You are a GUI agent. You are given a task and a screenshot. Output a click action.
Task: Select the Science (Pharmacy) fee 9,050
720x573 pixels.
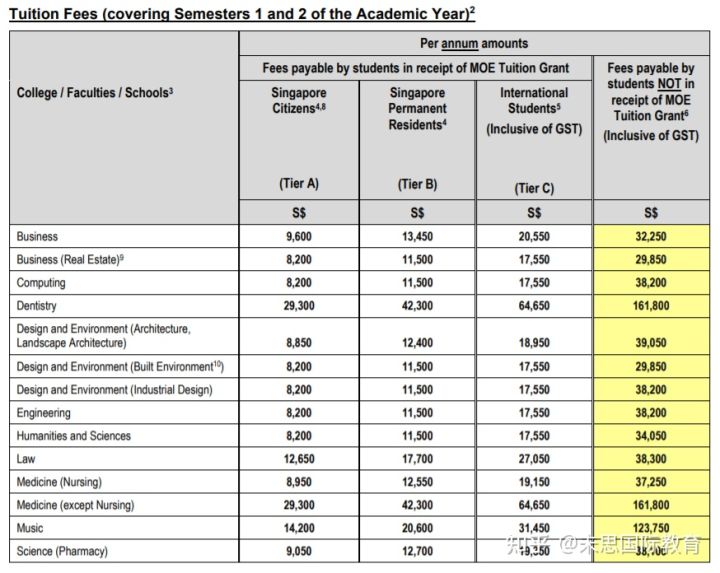(298, 551)
